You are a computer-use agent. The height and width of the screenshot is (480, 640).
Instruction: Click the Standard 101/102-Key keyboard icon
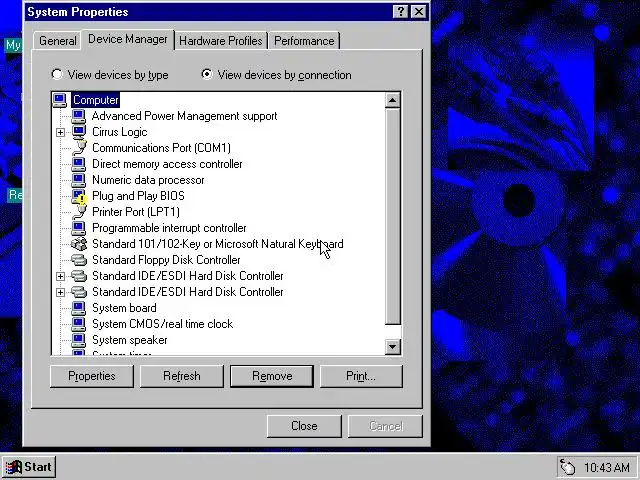pyautogui.click(x=79, y=244)
